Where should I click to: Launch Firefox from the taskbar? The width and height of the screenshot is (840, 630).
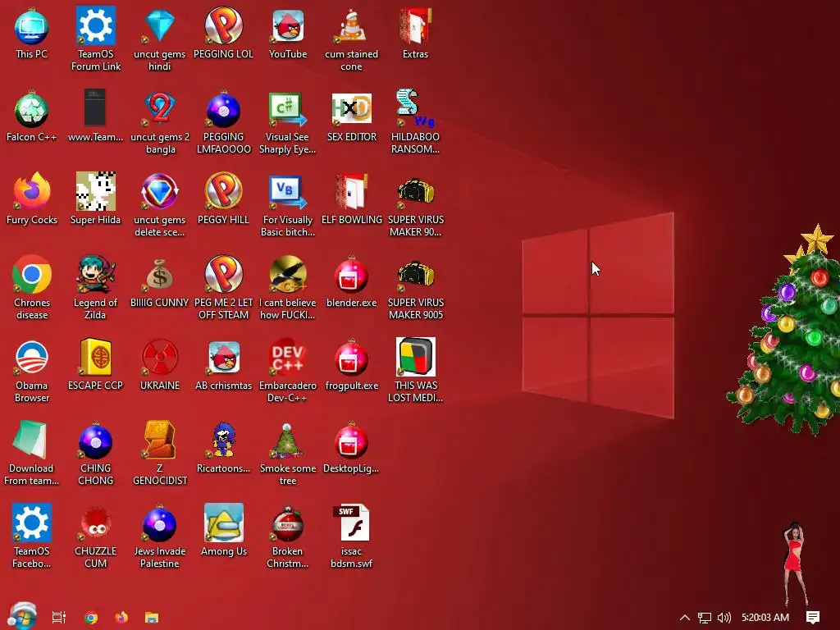pos(121,617)
